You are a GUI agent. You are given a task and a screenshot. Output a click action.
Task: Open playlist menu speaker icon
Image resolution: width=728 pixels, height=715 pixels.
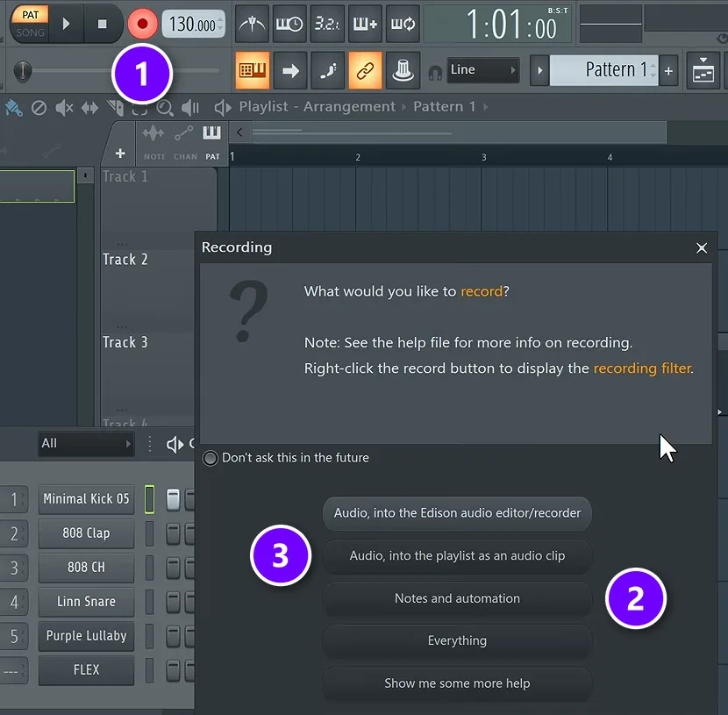pos(223,108)
